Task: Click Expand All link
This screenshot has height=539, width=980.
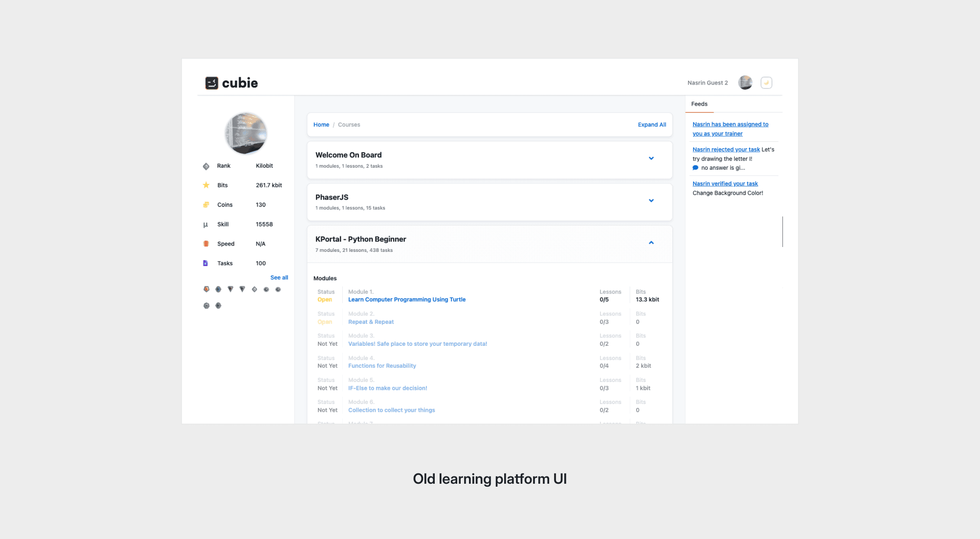Action: [x=652, y=125]
